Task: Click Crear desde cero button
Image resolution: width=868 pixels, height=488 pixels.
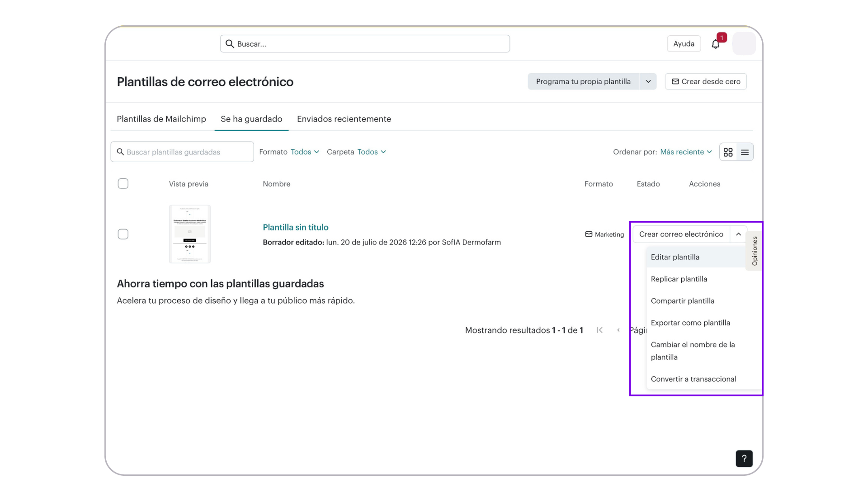Action: coord(706,82)
